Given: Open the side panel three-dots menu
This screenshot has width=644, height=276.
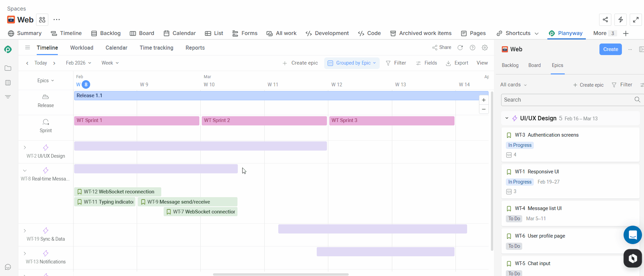Looking at the screenshot, I should [630, 49].
